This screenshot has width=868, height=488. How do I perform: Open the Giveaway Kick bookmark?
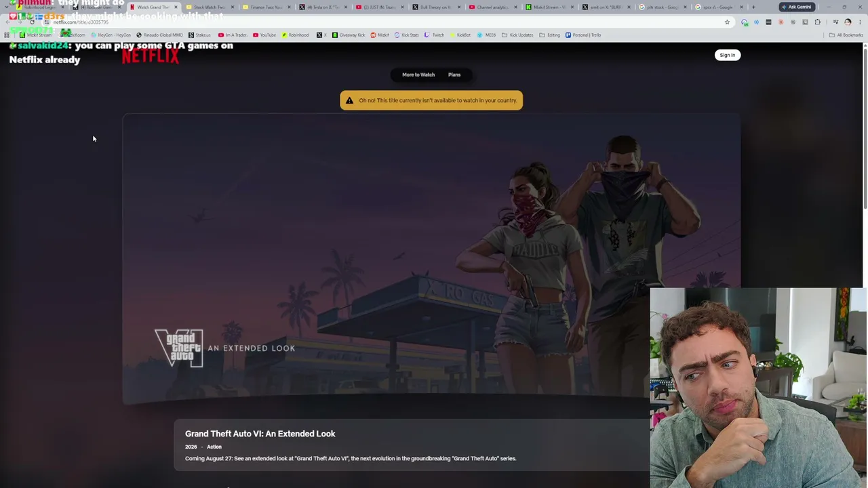(x=349, y=35)
